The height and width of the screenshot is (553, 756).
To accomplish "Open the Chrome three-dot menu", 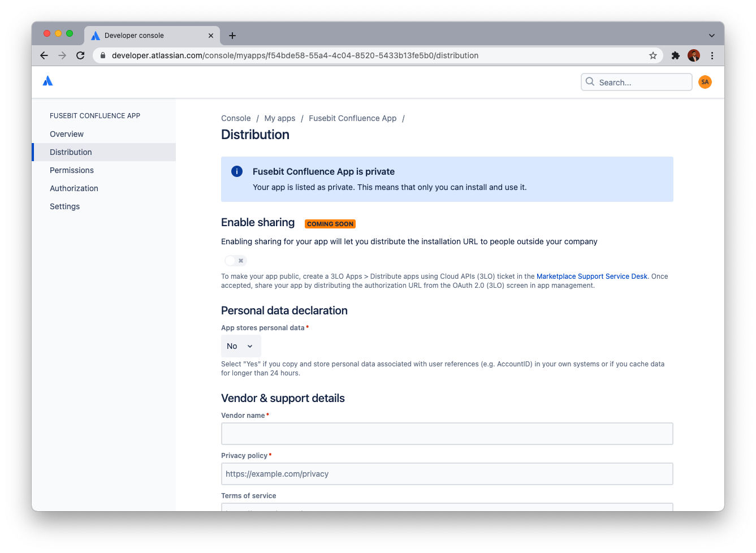I will pyautogui.click(x=712, y=55).
